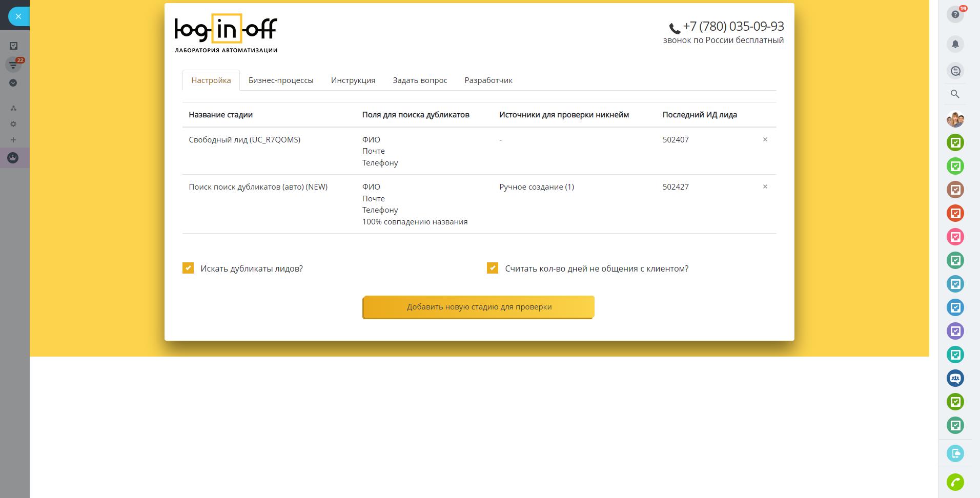The width and height of the screenshot is (980, 498).
Task: Open the group photo avatar chat
Action: coord(955,119)
